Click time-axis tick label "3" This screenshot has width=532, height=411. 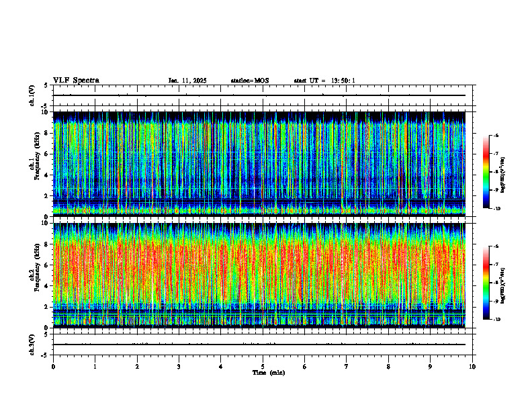pos(179,367)
